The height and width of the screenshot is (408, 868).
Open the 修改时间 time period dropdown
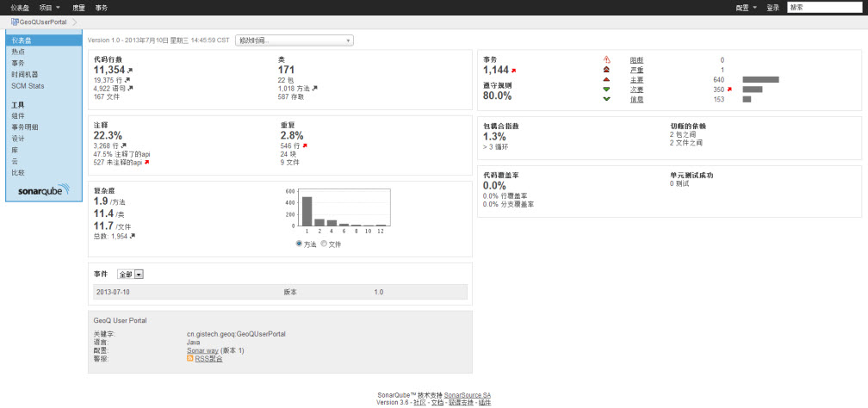click(x=294, y=40)
